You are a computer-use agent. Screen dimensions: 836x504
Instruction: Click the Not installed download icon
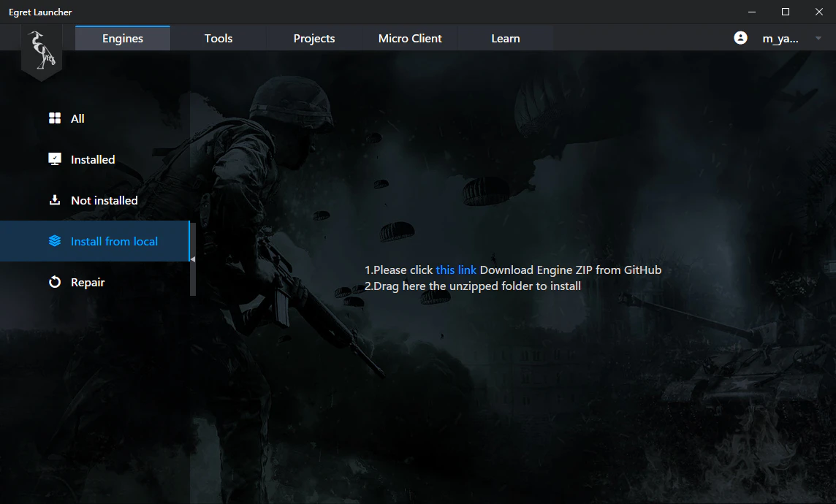point(55,200)
